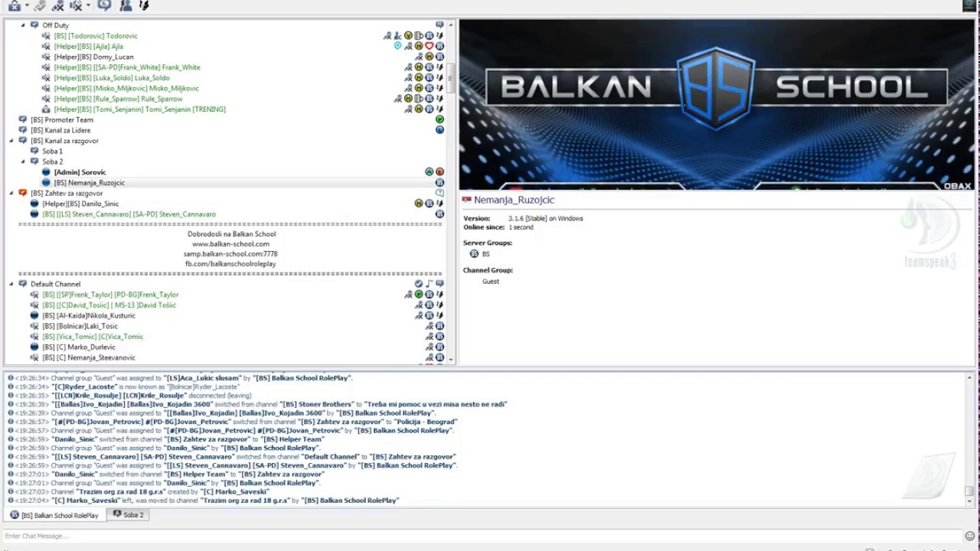The image size is (980, 551).
Task: Focus the Enter Chat Message input field
Action: (x=482, y=536)
